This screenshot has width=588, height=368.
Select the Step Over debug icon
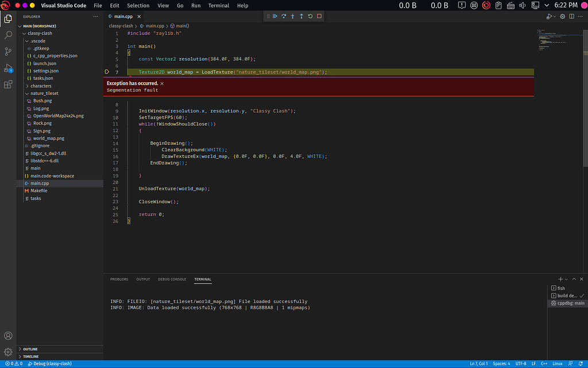tap(284, 16)
